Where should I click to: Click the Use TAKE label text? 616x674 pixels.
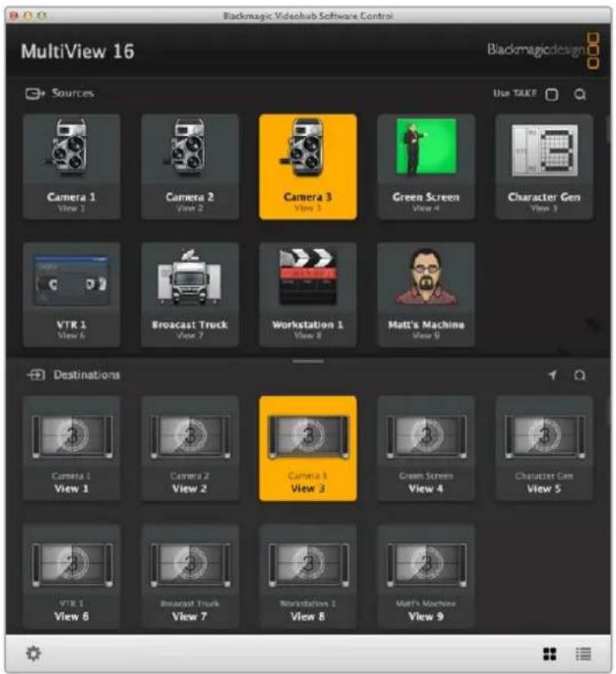tap(515, 93)
